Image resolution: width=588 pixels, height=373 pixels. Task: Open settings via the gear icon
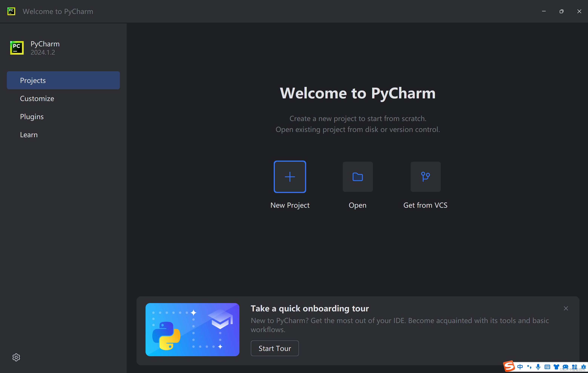16,357
